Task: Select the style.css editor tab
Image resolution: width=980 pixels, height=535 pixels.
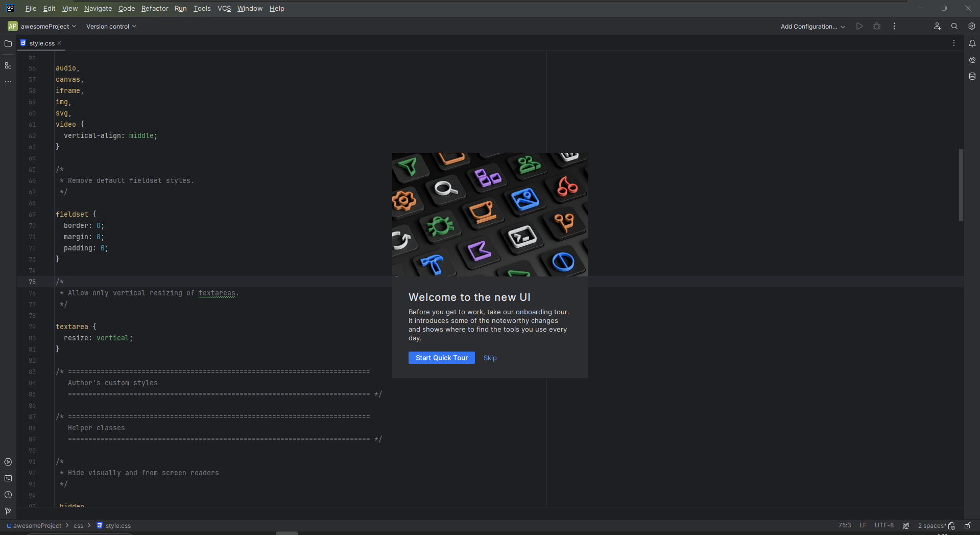Action: tap(41, 43)
